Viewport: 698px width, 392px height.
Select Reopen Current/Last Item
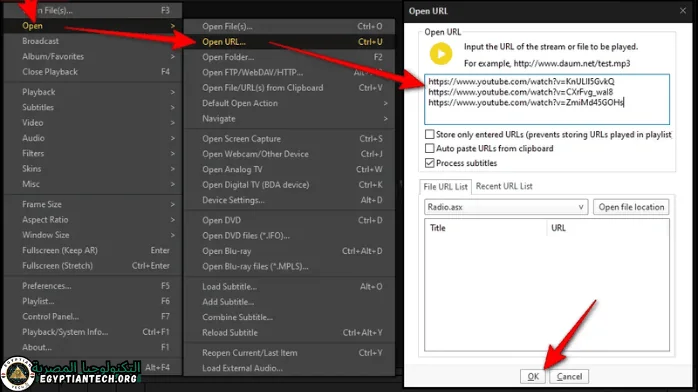pyautogui.click(x=289, y=353)
